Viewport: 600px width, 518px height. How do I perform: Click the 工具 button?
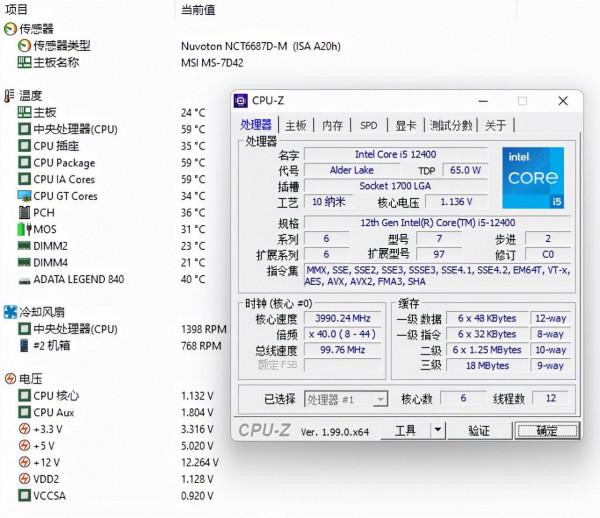click(405, 430)
